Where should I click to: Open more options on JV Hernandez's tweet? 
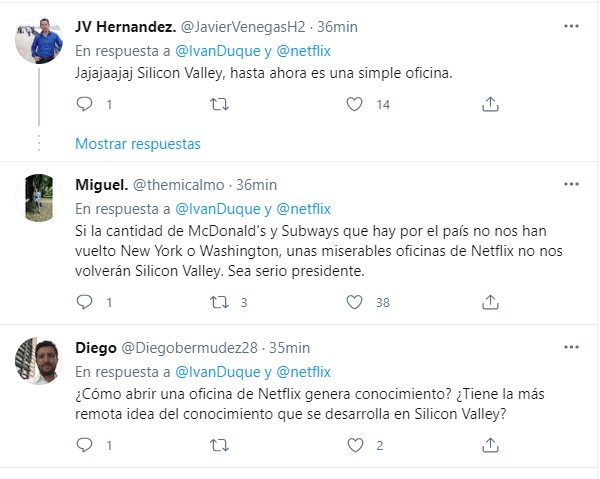coord(570,25)
